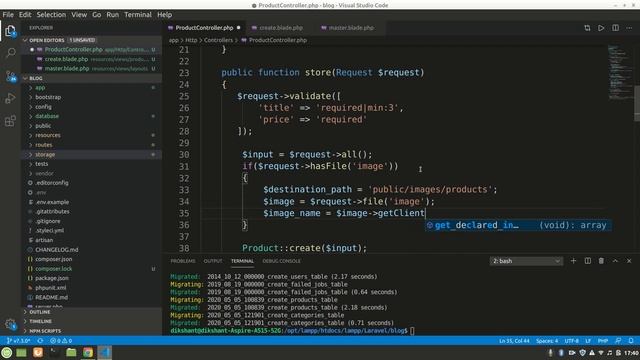The image size is (640, 360).
Task: Open the Search view in activity bar
Action: point(11,53)
